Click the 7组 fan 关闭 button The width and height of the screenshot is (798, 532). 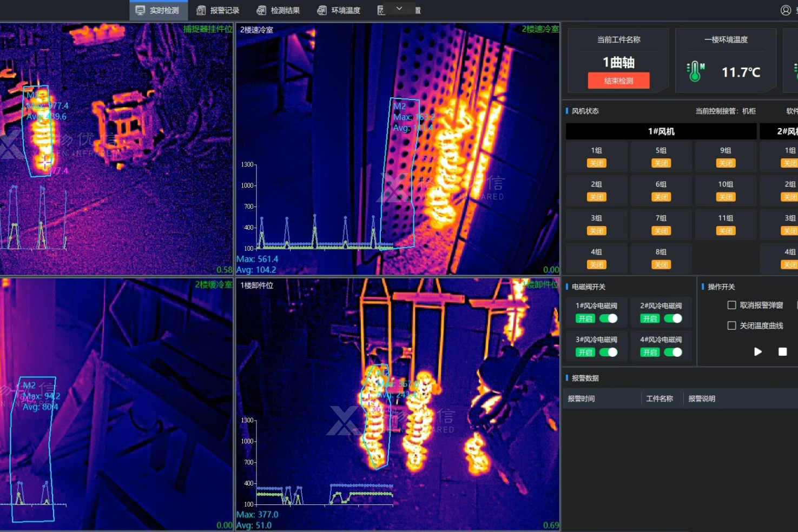[661, 231]
